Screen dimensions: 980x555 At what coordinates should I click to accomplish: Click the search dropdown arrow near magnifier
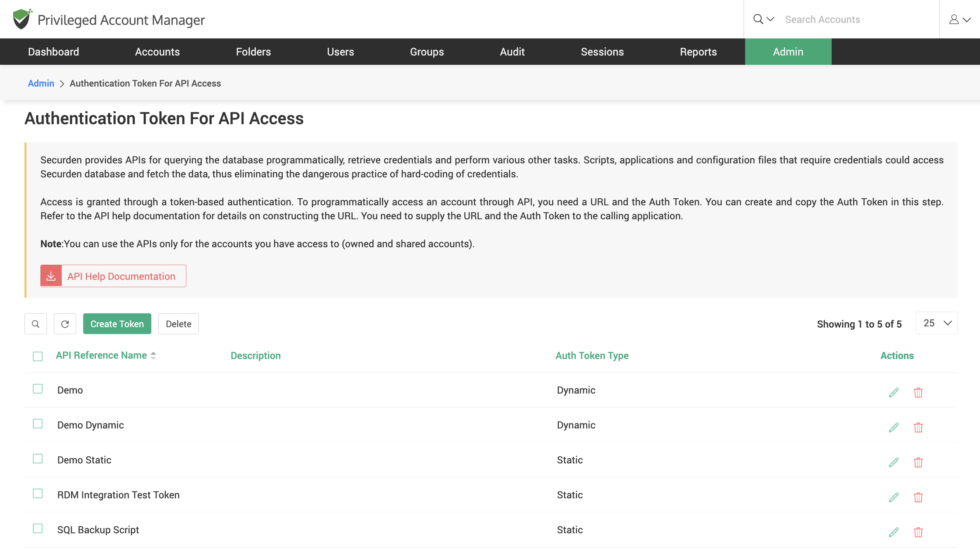(770, 19)
